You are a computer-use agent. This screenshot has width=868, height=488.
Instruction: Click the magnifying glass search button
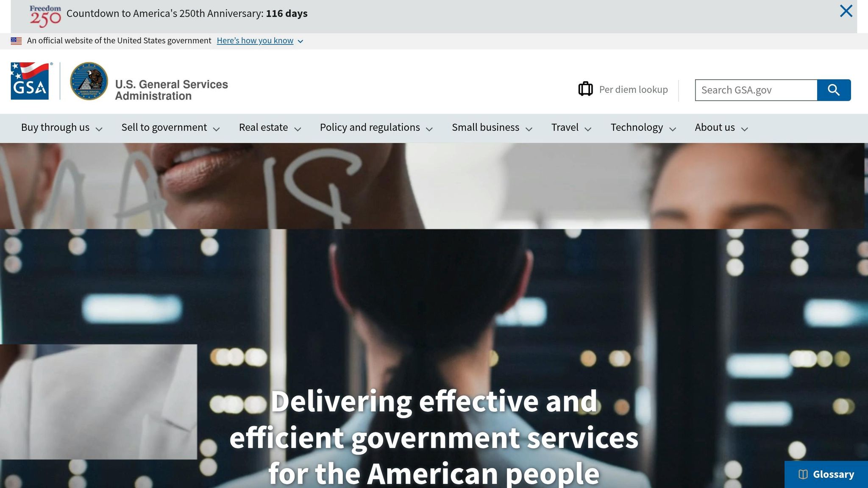click(x=834, y=90)
